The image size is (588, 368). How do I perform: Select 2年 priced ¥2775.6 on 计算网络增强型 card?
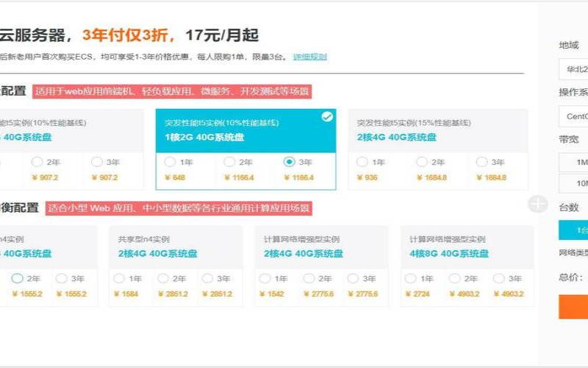coord(309,278)
